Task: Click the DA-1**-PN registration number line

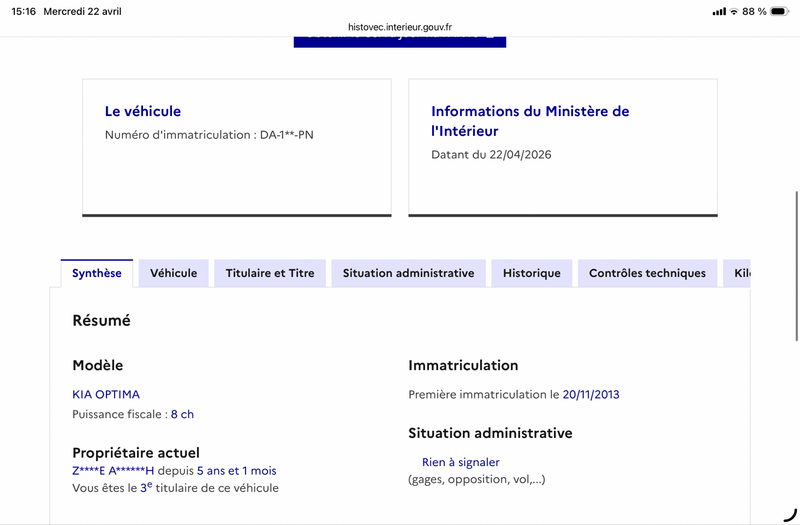Action: (209, 135)
